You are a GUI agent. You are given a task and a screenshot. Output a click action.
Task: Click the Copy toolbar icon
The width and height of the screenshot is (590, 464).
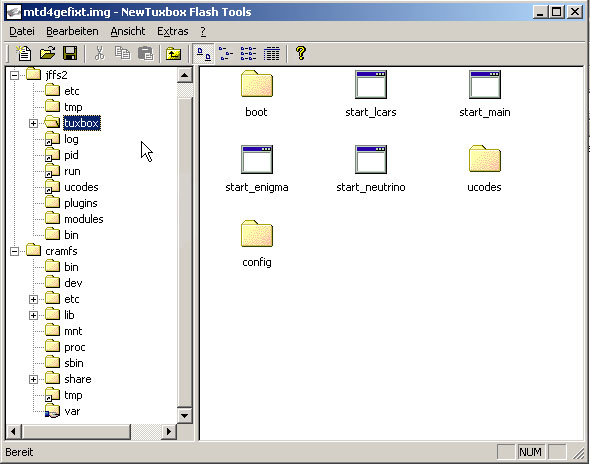(x=123, y=53)
